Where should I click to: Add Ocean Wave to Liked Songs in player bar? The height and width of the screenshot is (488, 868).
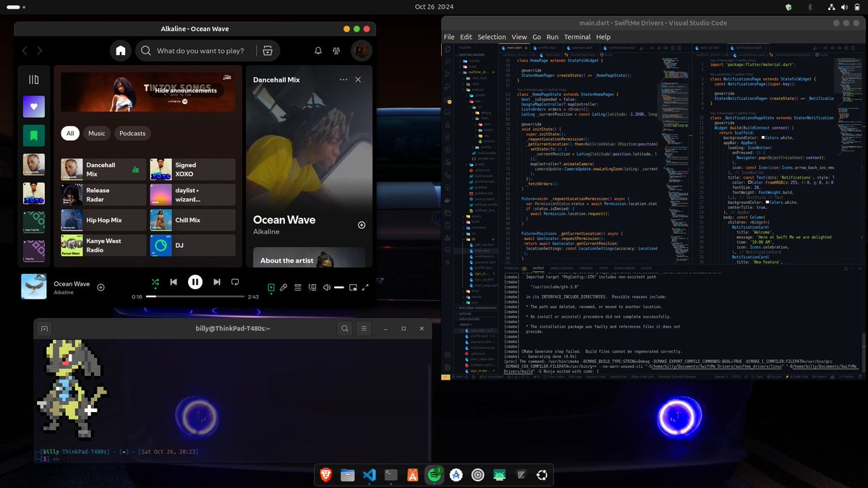tap(101, 287)
